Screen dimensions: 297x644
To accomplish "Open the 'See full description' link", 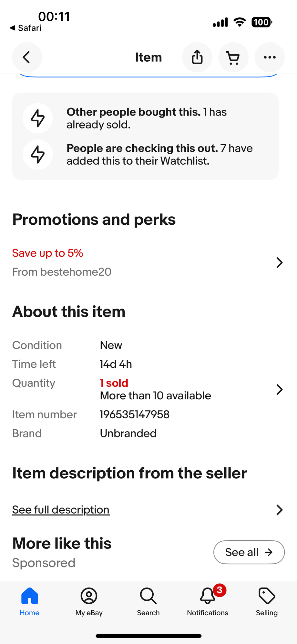I will click(61, 510).
